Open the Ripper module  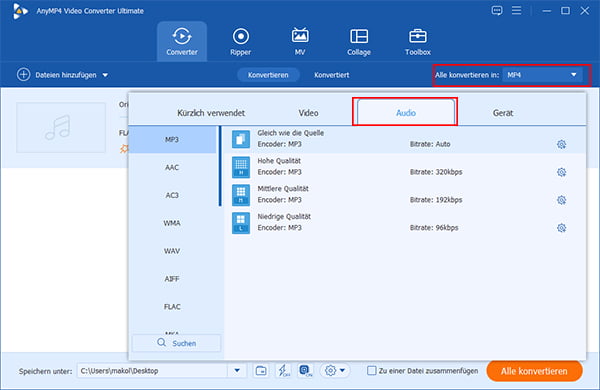coord(240,42)
